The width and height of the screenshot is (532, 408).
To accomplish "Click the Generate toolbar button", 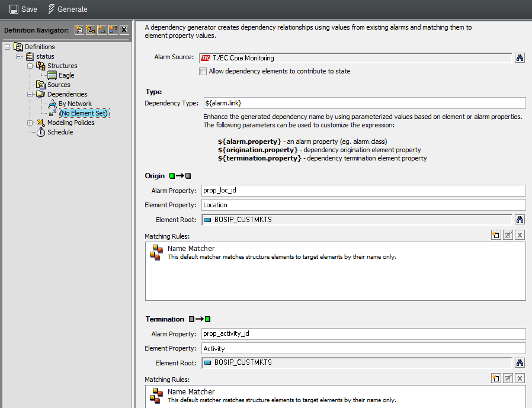I will pos(68,9).
